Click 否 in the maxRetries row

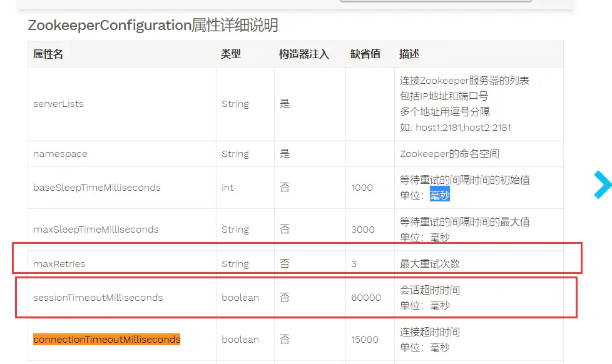(285, 263)
